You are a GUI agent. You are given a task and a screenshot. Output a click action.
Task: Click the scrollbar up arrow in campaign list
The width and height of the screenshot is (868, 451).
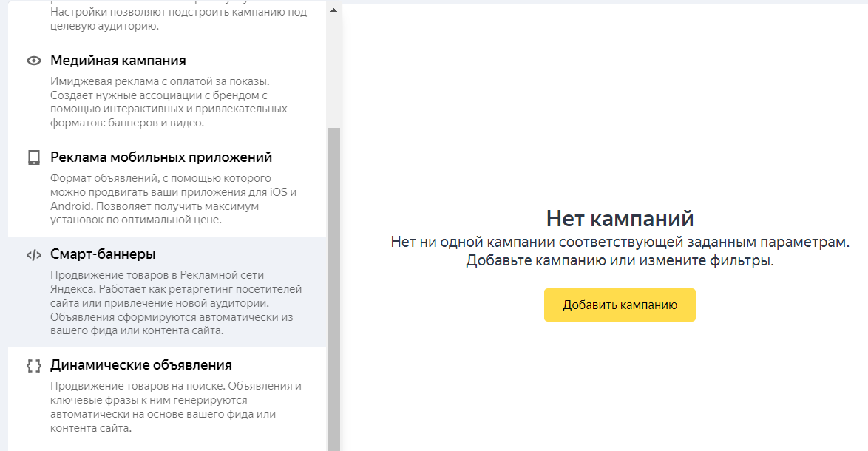click(333, 11)
